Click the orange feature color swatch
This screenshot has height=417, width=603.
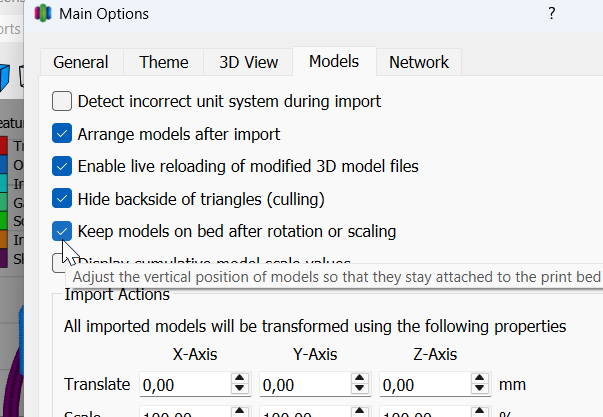(x=3, y=239)
